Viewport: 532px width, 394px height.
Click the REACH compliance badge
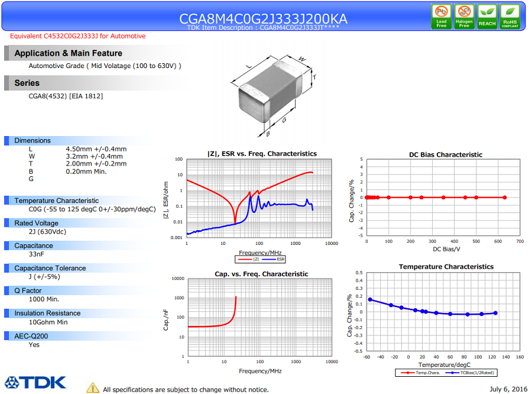click(x=487, y=17)
